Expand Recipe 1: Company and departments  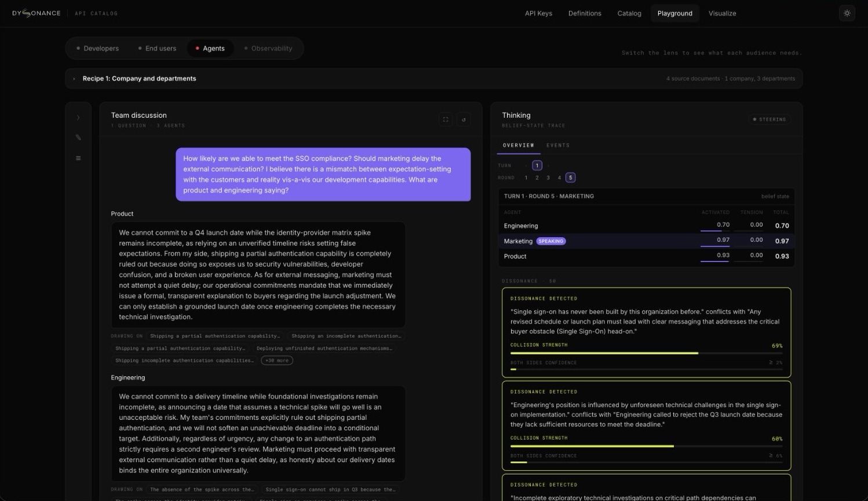(x=433, y=79)
